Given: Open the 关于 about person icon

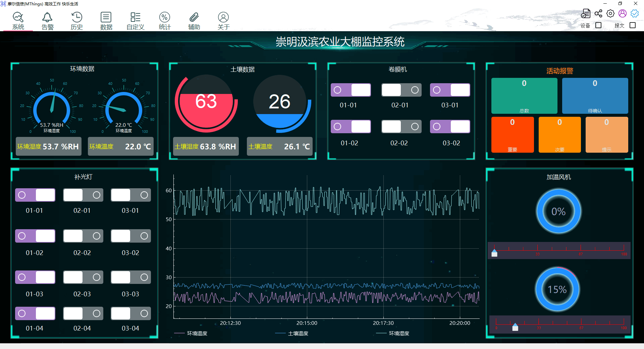Looking at the screenshot, I should click(x=223, y=17).
